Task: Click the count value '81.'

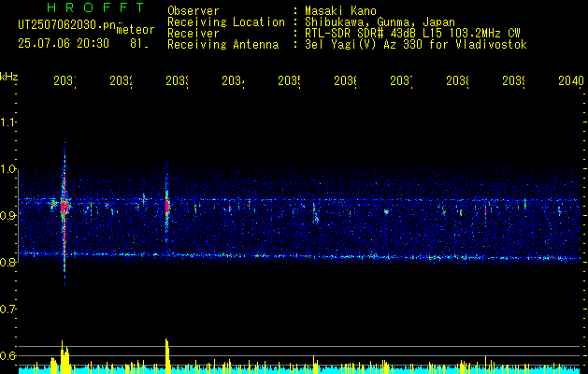Action: click(139, 44)
